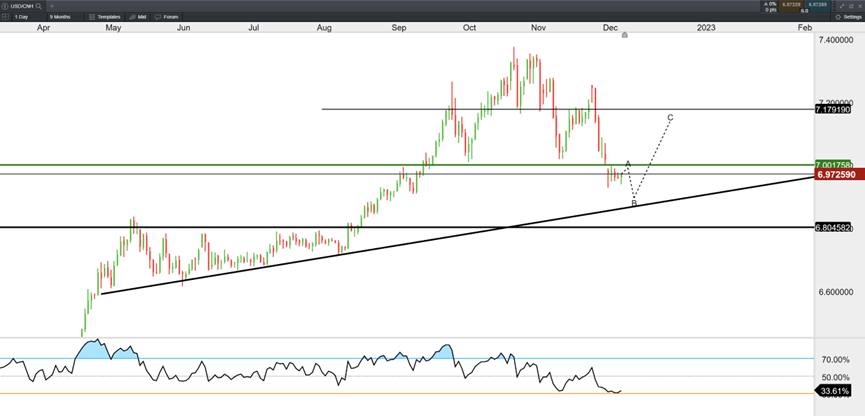Open the Mid price type selector

pyautogui.click(x=138, y=17)
